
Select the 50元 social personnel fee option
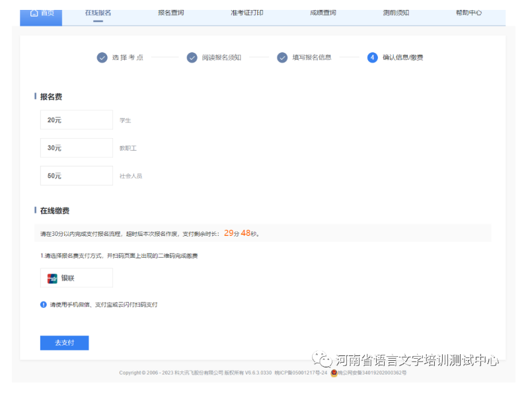click(76, 176)
